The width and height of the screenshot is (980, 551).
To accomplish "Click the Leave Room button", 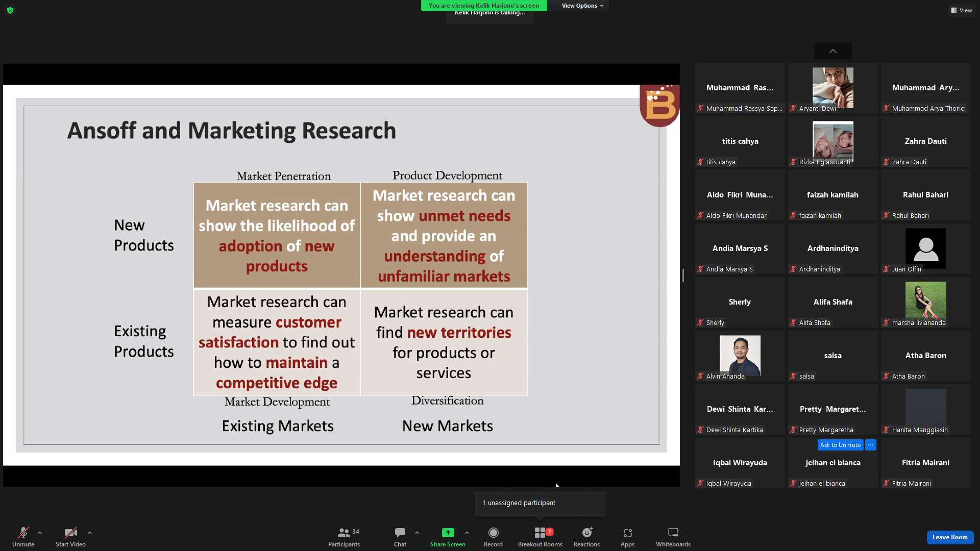I will (950, 537).
